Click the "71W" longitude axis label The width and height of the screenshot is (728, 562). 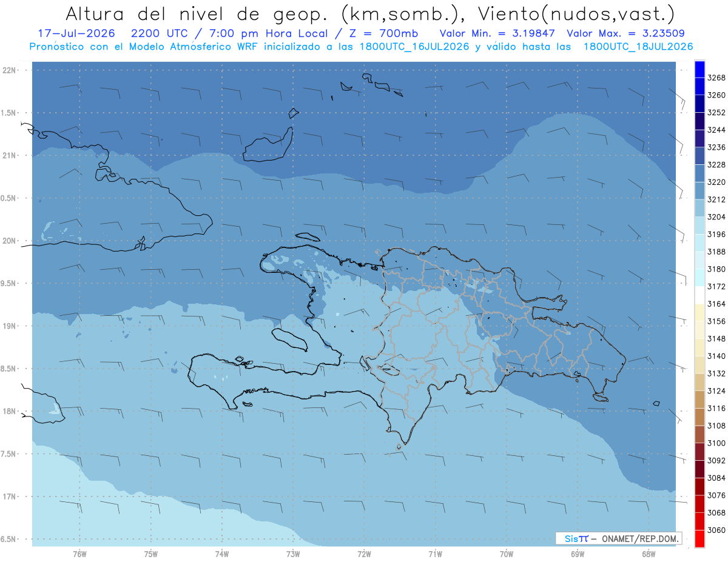(x=435, y=554)
